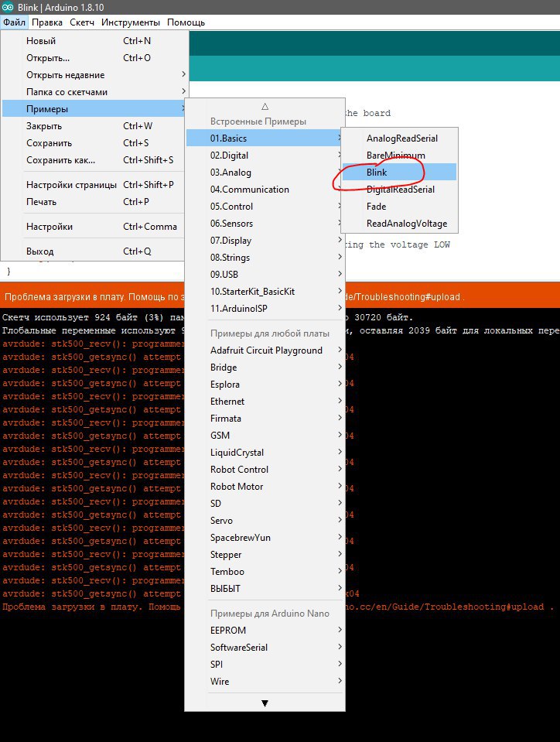The image size is (560, 742).
Task: Open the Wire examples
Action: pyautogui.click(x=265, y=682)
